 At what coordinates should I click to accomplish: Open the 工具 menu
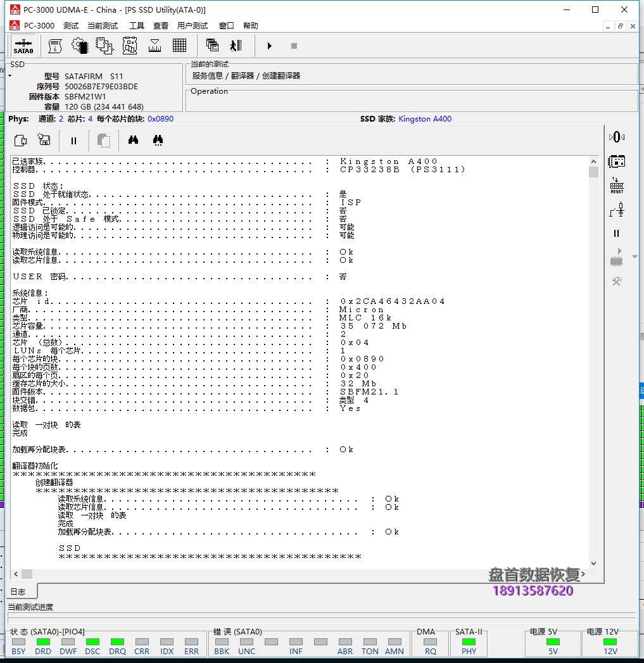136,25
